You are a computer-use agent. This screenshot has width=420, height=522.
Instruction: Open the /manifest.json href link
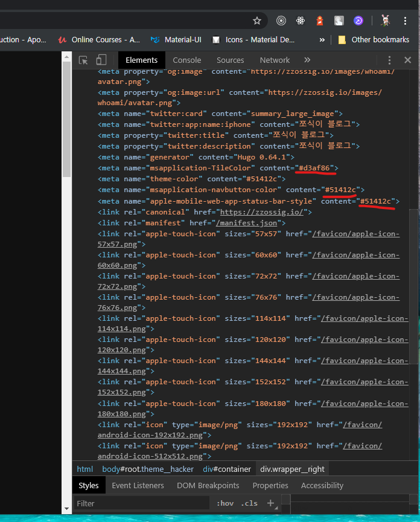pos(246,223)
